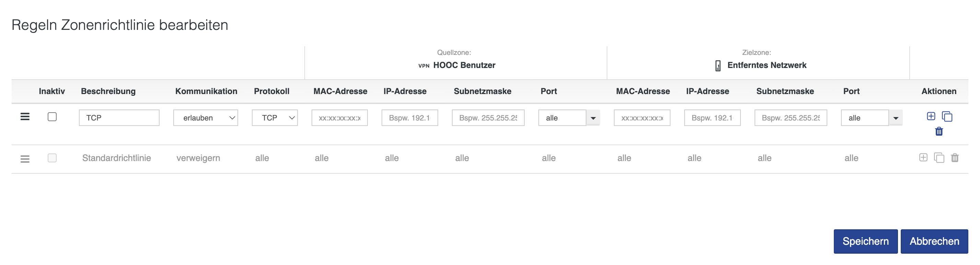Toggle the Inaktiv checkbox for TCP rule

point(52,117)
